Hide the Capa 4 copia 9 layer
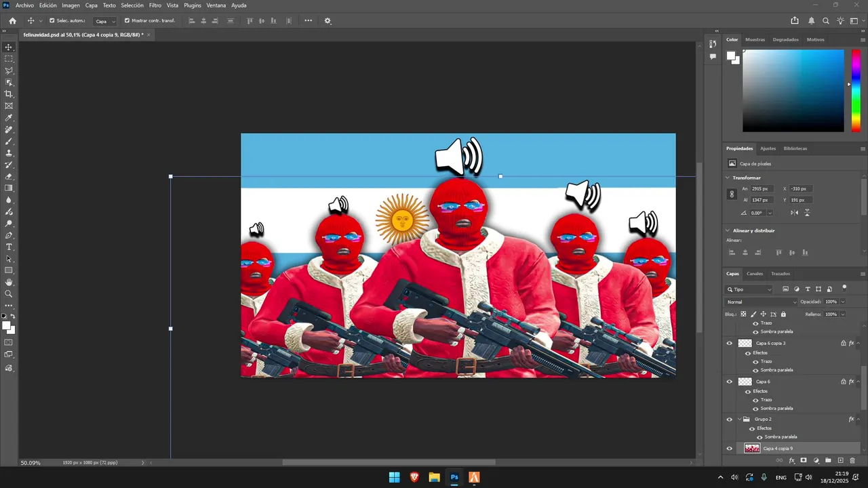The image size is (868, 488). coord(730,449)
